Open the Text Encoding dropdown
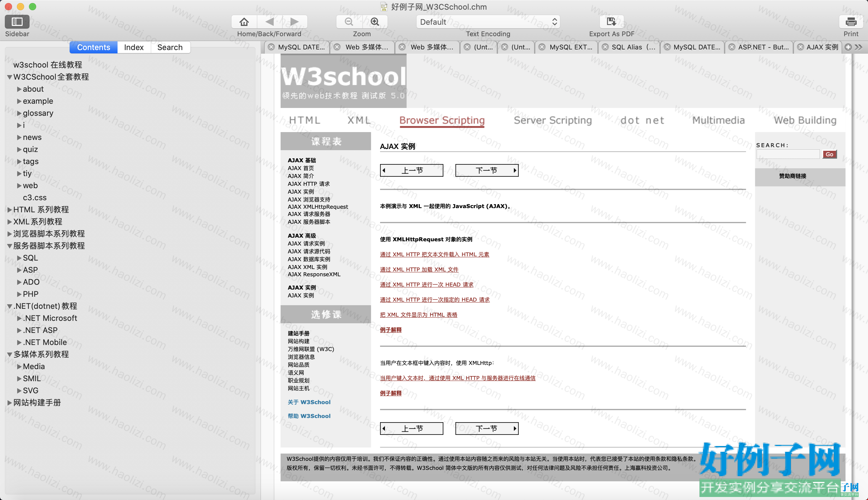This screenshot has width=868, height=500. pos(488,22)
